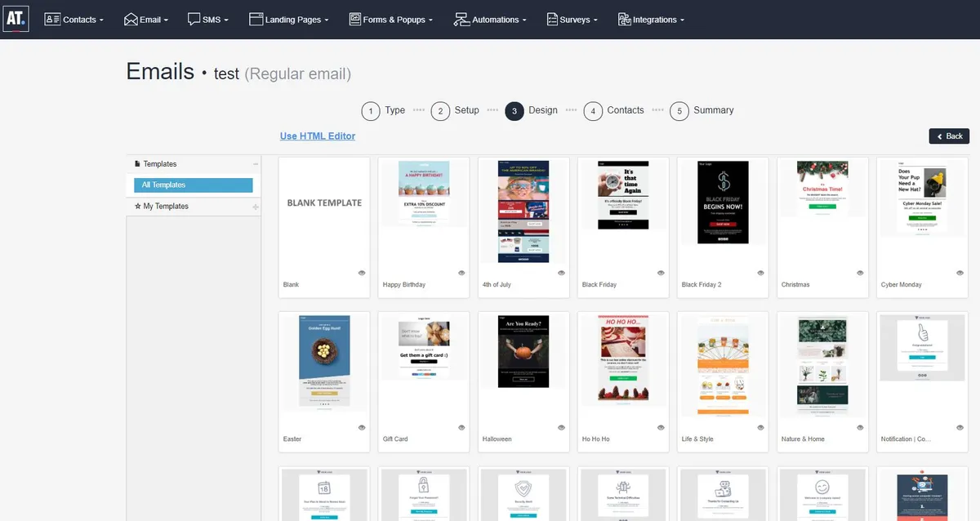Image resolution: width=980 pixels, height=521 pixels.
Task: Preview the 4th of July eye icon
Action: point(561,273)
